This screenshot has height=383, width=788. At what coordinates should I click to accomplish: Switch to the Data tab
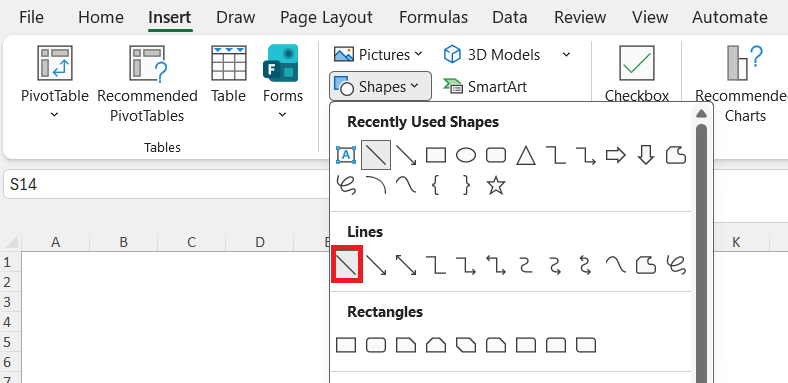click(510, 18)
